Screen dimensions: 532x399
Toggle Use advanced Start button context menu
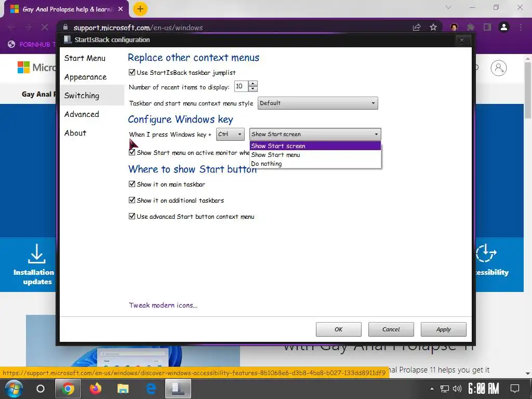(132, 216)
